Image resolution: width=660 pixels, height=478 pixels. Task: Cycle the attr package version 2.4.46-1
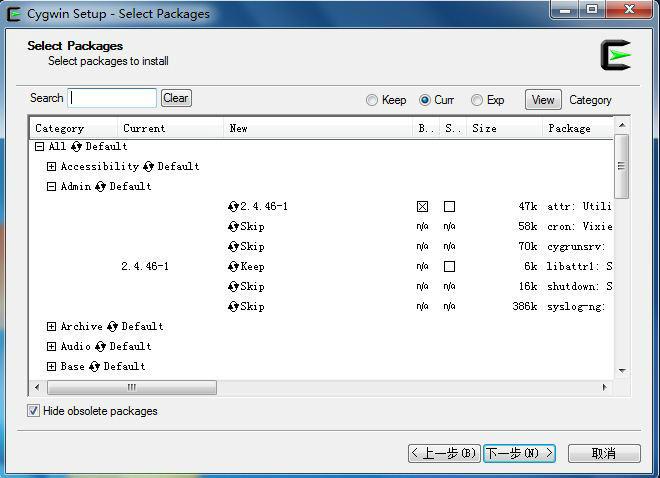[234, 207]
